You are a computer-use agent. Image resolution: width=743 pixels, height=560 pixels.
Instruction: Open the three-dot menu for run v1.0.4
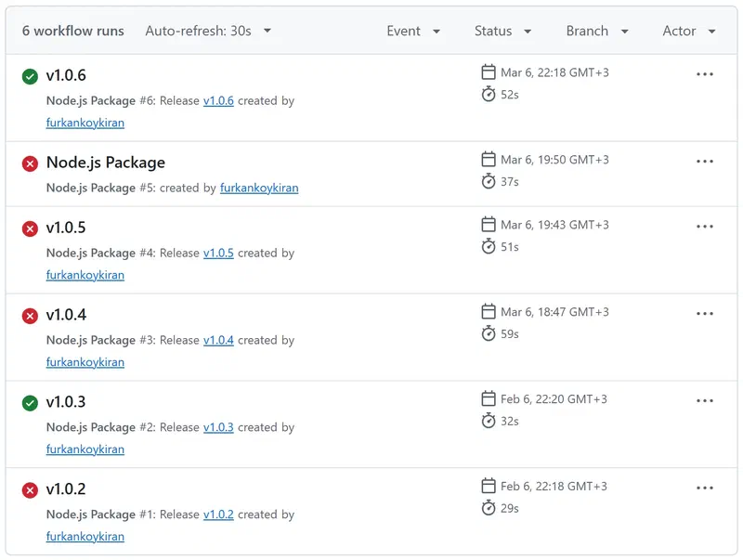[x=705, y=314]
